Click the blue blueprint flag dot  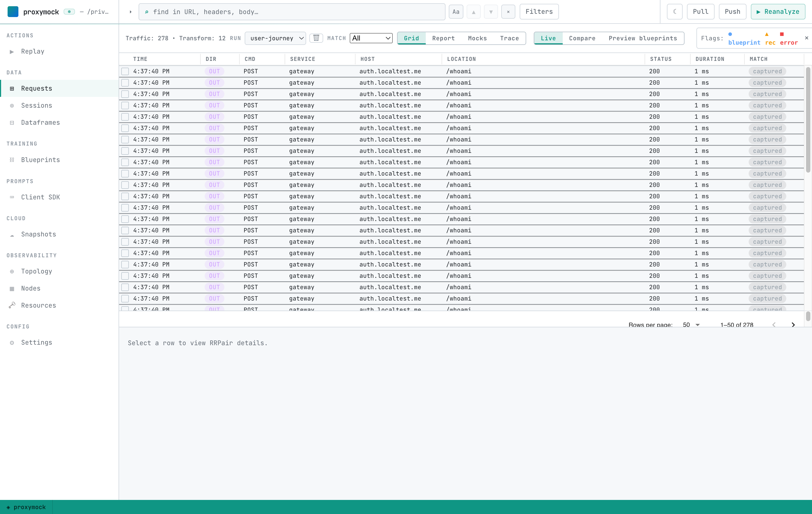click(x=730, y=34)
